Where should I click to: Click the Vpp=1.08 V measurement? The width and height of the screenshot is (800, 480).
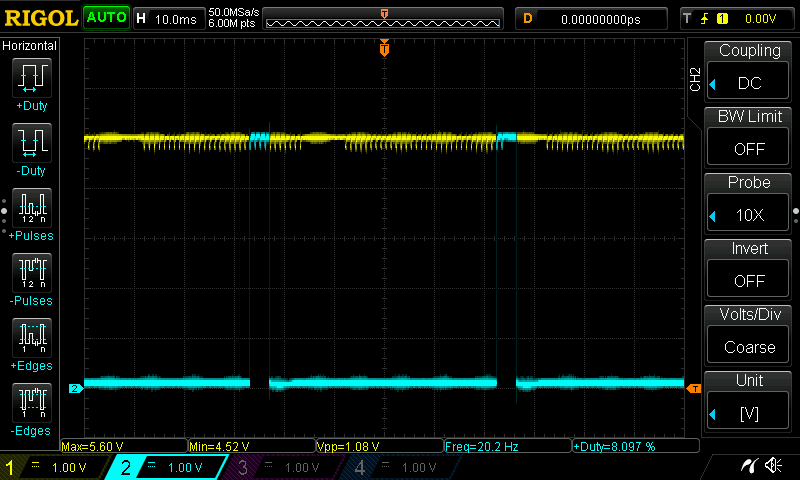380,446
